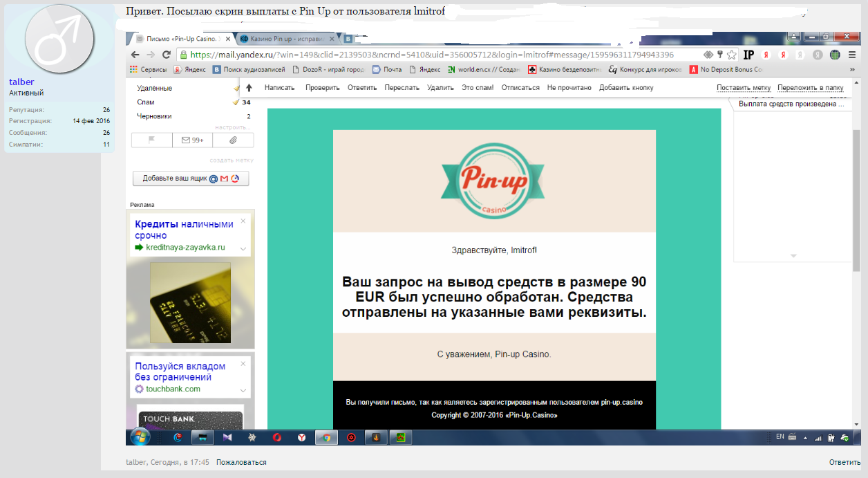Click Пожаловаться under the forum post
The image size is (868, 478).
pyautogui.click(x=241, y=462)
